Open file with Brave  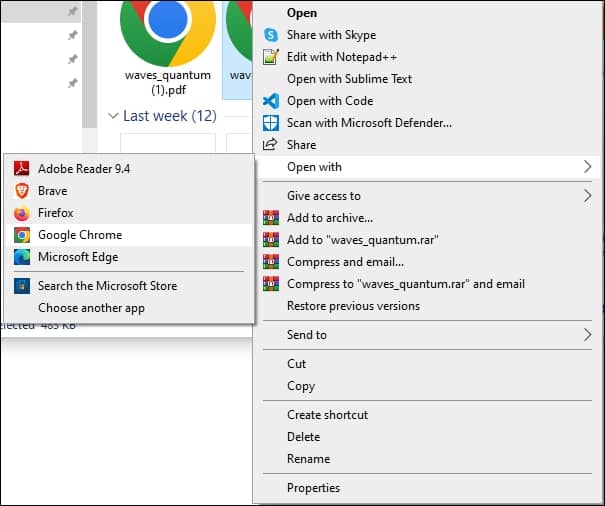coord(129,191)
